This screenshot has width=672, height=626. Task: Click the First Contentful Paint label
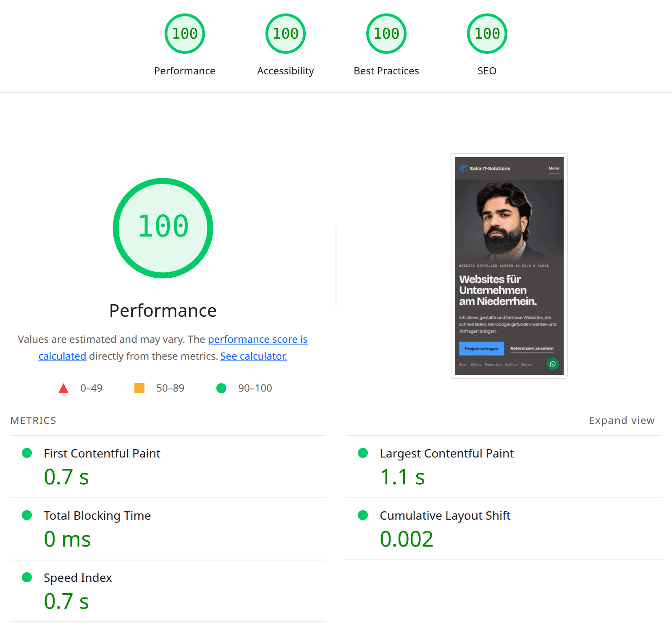click(102, 453)
